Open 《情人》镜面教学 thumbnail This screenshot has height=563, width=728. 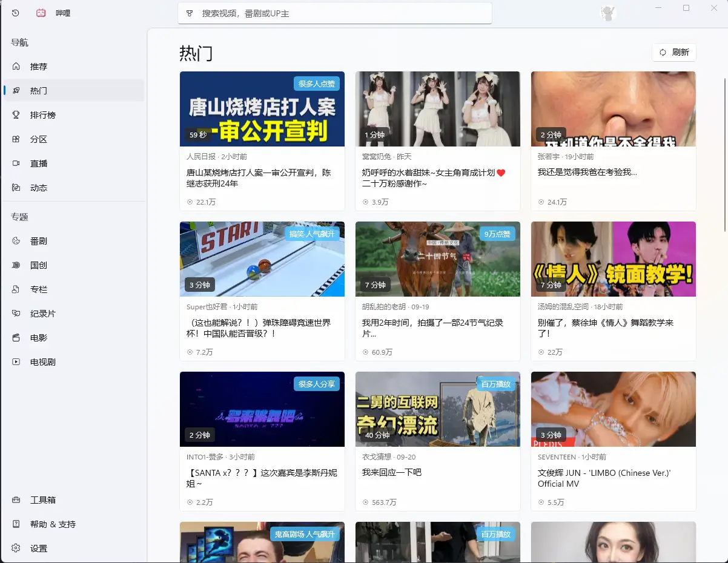[x=614, y=259]
